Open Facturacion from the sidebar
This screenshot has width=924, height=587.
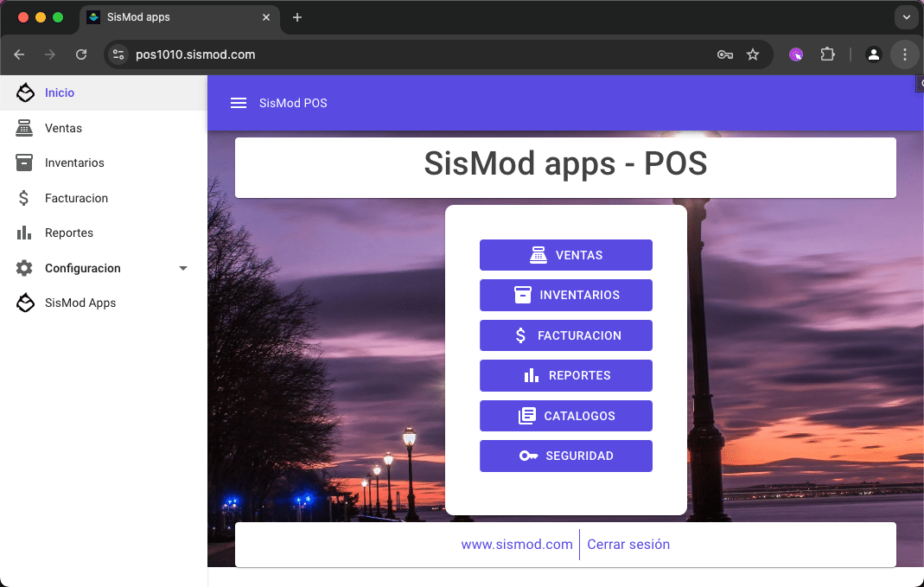(103, 198)
